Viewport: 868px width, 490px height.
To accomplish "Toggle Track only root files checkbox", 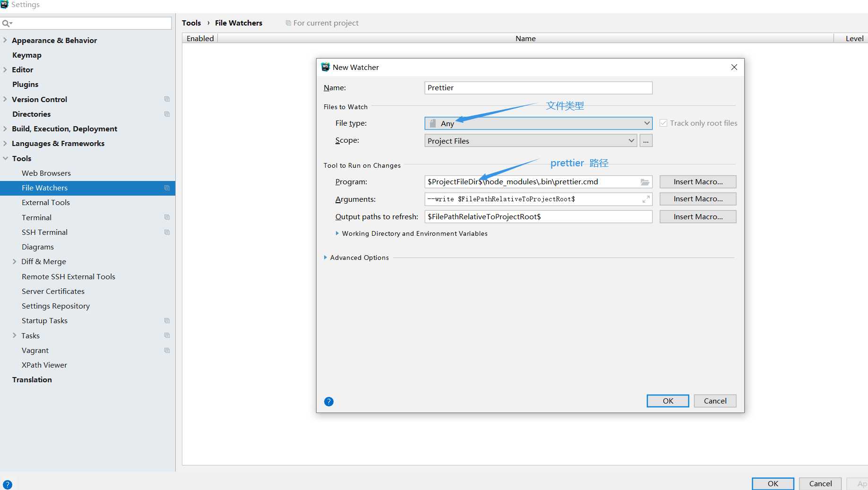I will pos(663,123).
